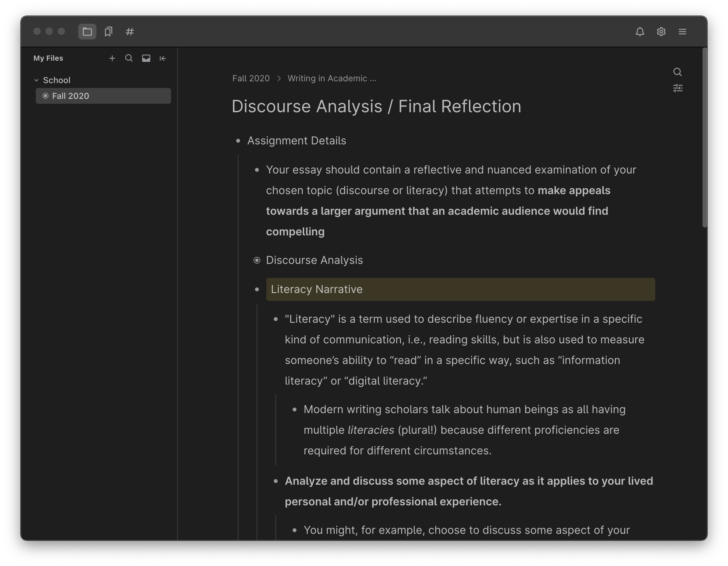This screenshot has width=728, height=566.
Task: Go to Fall 2020 breadcrumb
Action: pyautogui.click(x=251, y=78)
